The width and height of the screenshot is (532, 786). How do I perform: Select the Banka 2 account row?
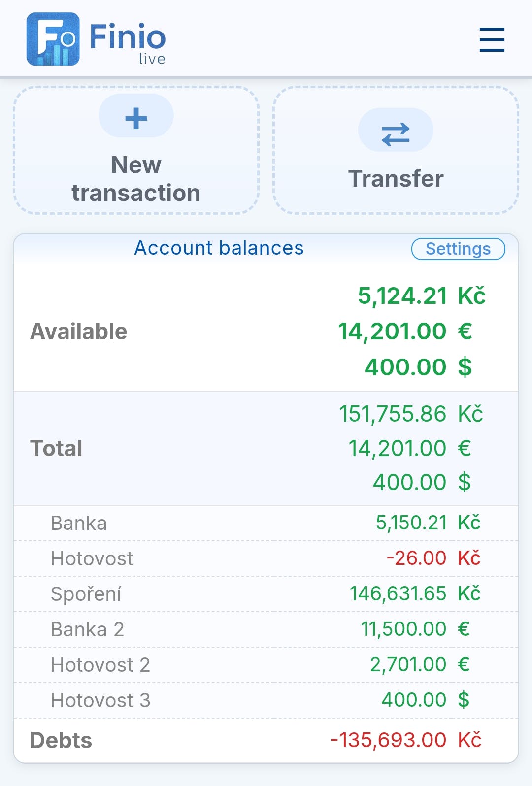266,629
